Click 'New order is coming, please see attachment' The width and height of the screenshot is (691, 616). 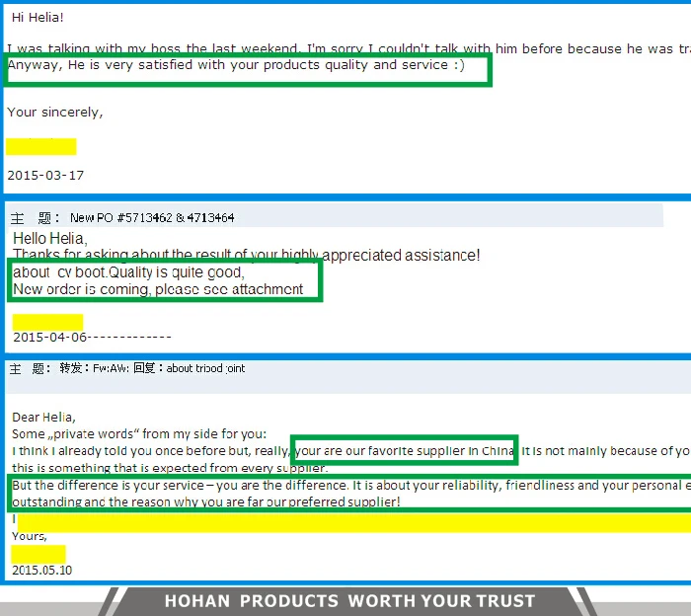click(158, 289)
